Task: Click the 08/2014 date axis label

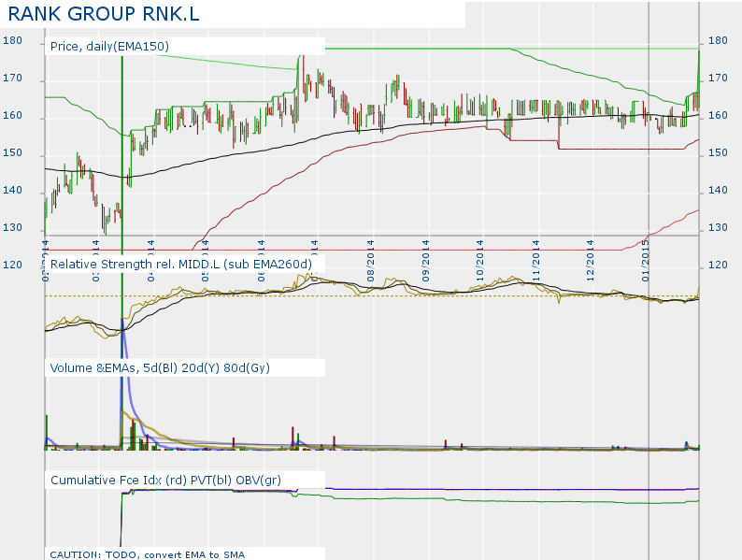Action: coord(370,261)
